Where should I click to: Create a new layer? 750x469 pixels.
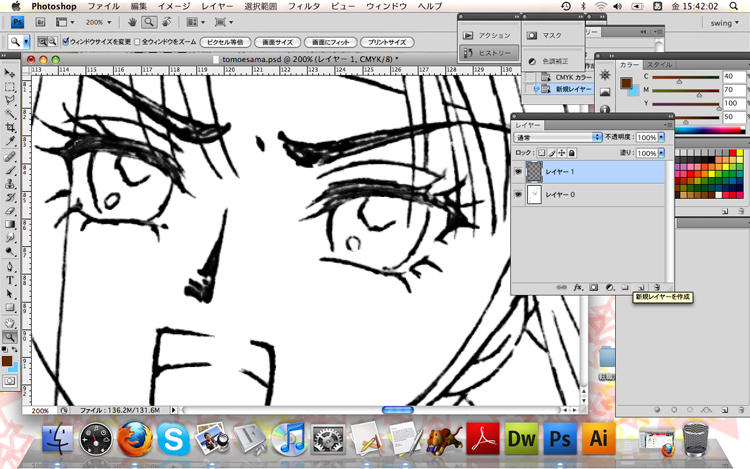(640, 287)
